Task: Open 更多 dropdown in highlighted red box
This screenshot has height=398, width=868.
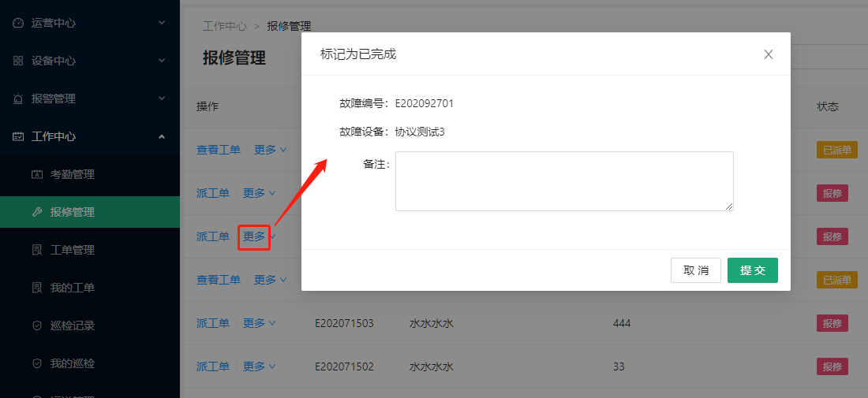Action: coord(255,236)
